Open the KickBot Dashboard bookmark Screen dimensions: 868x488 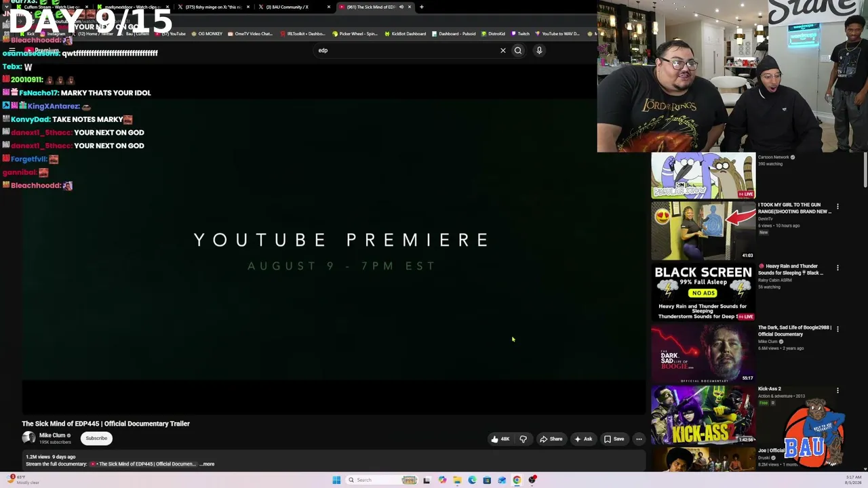(x=405, y=34)
